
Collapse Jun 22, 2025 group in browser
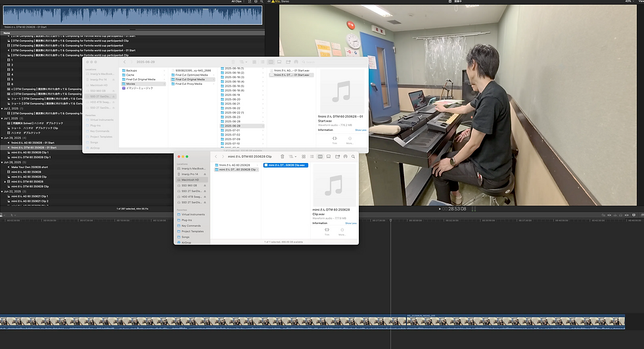coord(2,191)
